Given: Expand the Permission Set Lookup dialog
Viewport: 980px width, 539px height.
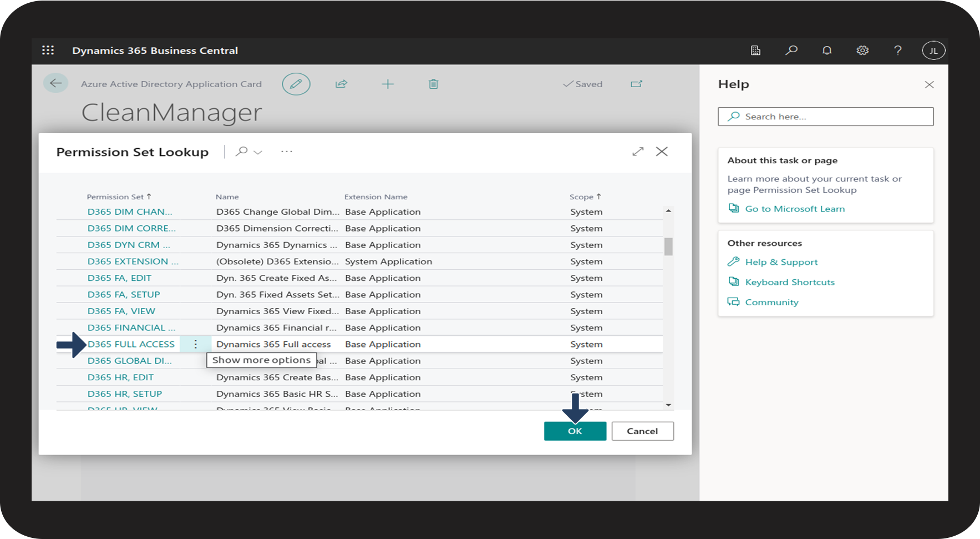Looking at the screenshot, I should click(638, 152).
